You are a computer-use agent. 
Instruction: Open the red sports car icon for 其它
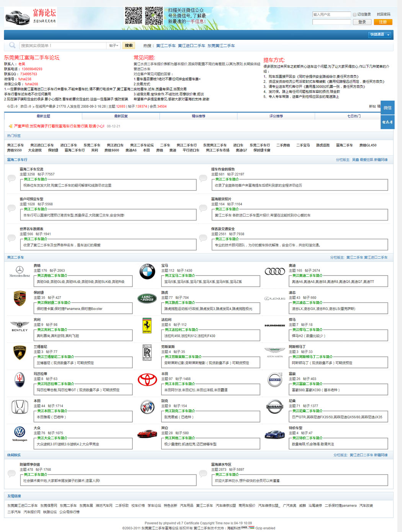click(147, 434)
